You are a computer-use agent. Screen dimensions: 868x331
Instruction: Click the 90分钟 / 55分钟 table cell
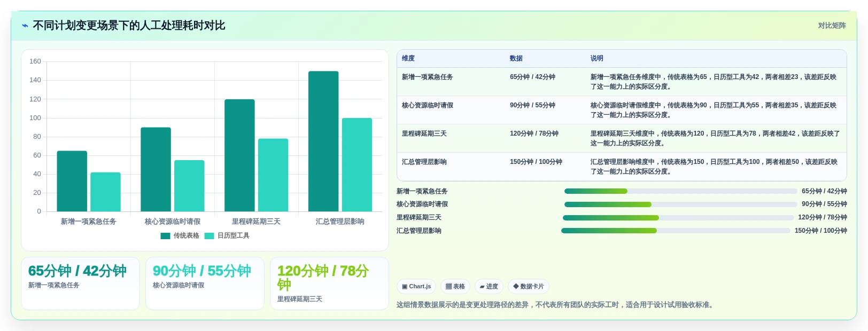532,106
